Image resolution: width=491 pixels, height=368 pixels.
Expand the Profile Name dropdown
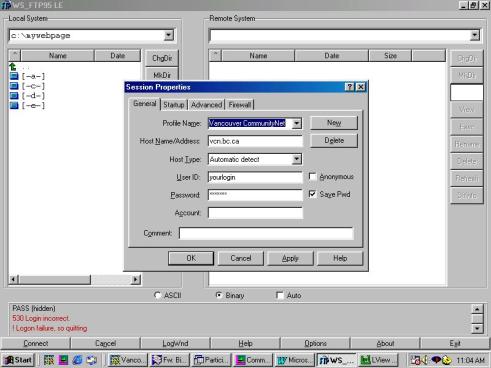tap(296, 123)
